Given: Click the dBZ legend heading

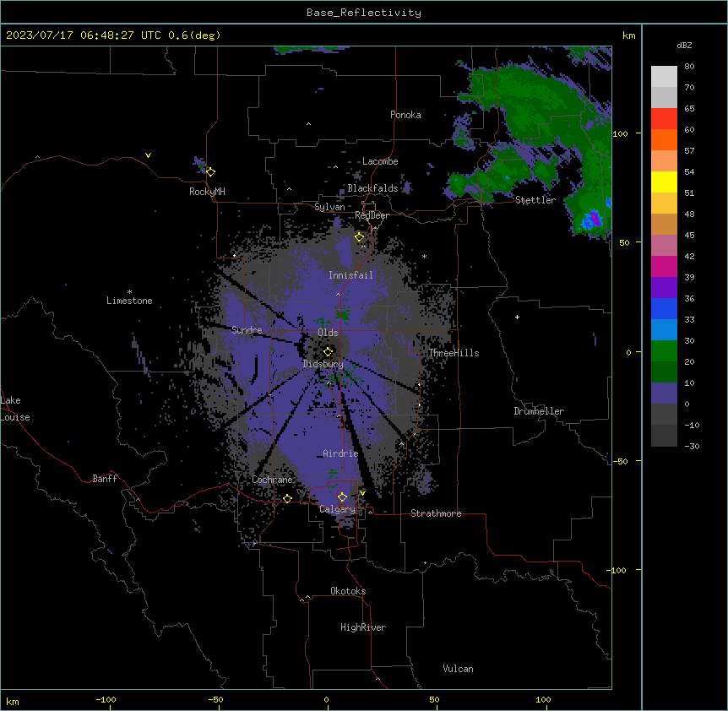Looking at the screenshot, I should [x=684, y=46].
